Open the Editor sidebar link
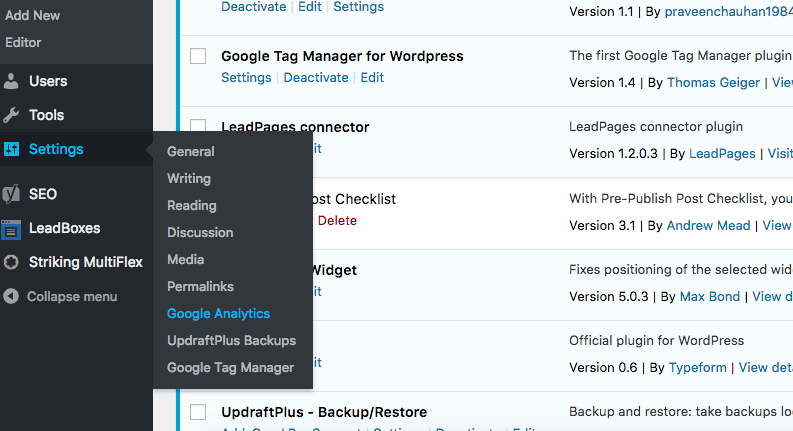 (23, 42)
